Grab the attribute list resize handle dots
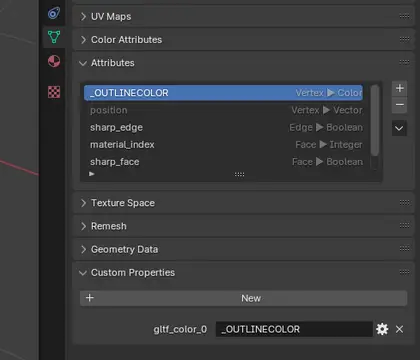 click(239, 174)
